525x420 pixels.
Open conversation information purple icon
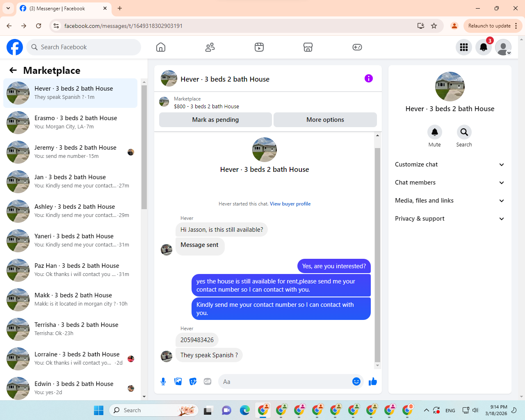pos(369,78)
